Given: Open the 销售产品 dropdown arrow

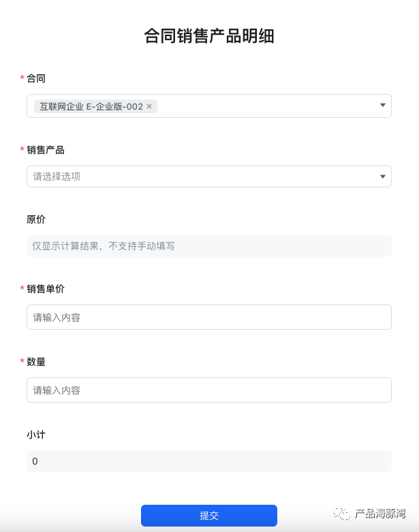Looking at the screenshot, I should [382, 177].
